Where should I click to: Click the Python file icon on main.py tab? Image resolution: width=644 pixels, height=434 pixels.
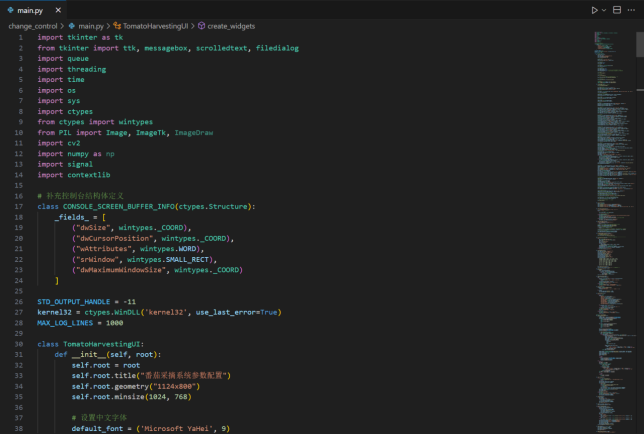coord(11,10)
